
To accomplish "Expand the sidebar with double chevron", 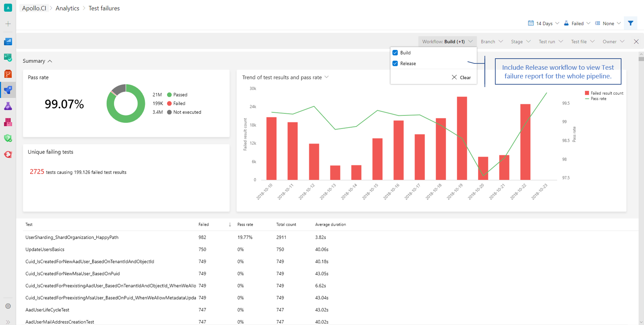I will point(8,322).
